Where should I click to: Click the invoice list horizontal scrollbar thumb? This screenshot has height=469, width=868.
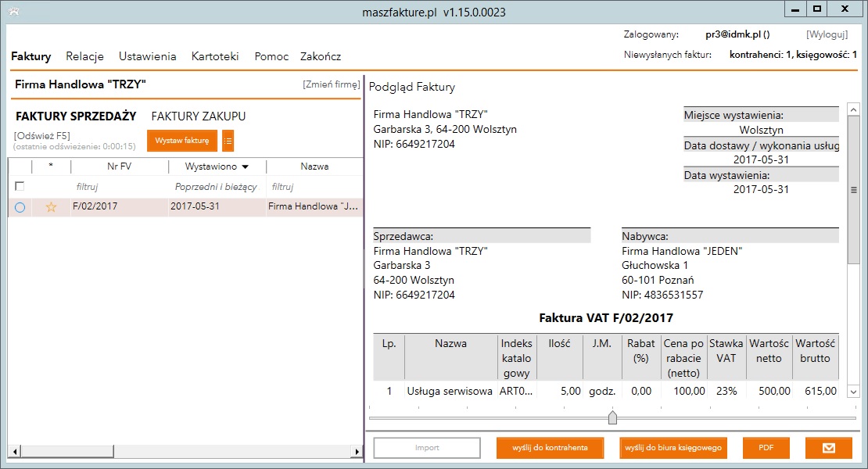point(67,452)
